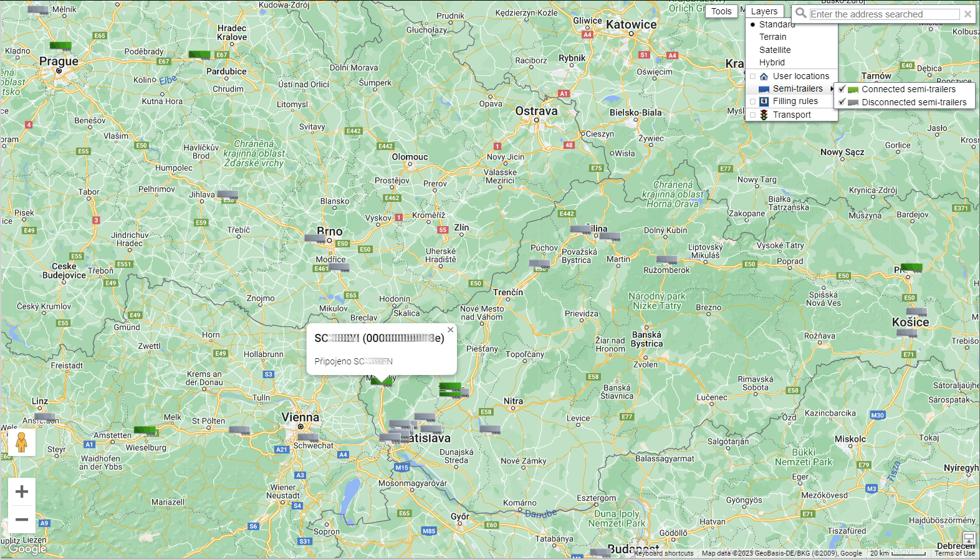This screenshot has height=560, width=980.
Task: Enable the Transport layer checkbox
Action: [x=752, y=115]
